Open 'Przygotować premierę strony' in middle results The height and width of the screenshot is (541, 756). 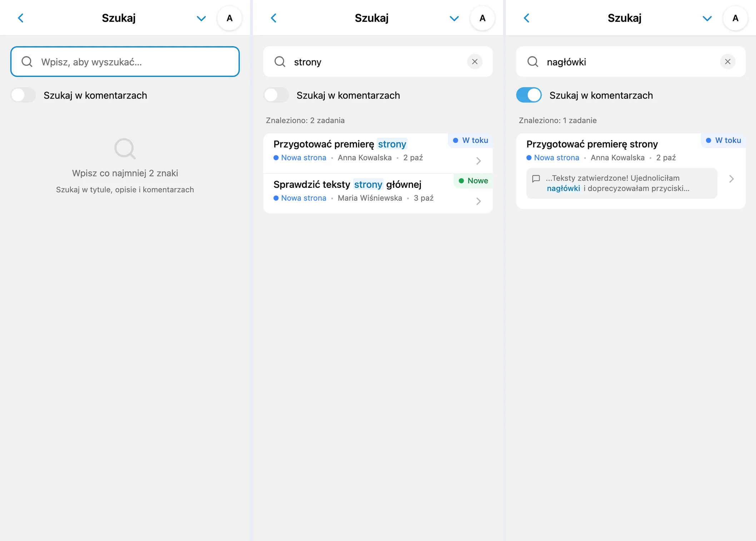click(x=378, y=154)
